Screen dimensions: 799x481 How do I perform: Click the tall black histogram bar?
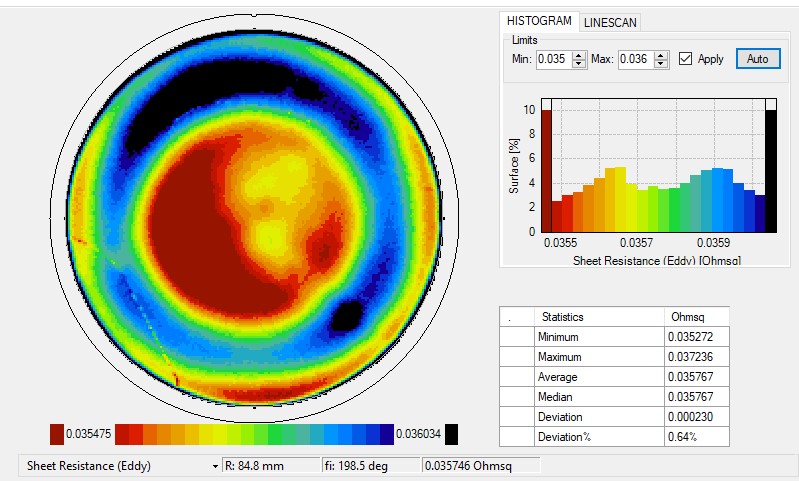pyautogui.click(x=771, y=171)
